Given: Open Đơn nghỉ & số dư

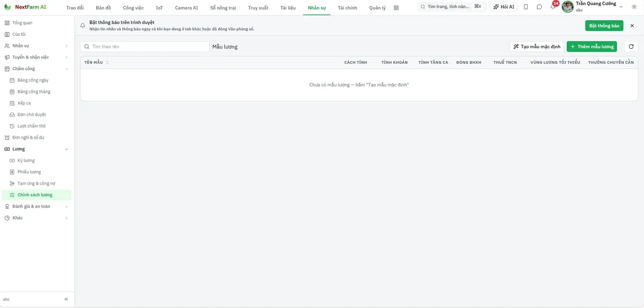Looking at the screenshot, I should (37, 138).
